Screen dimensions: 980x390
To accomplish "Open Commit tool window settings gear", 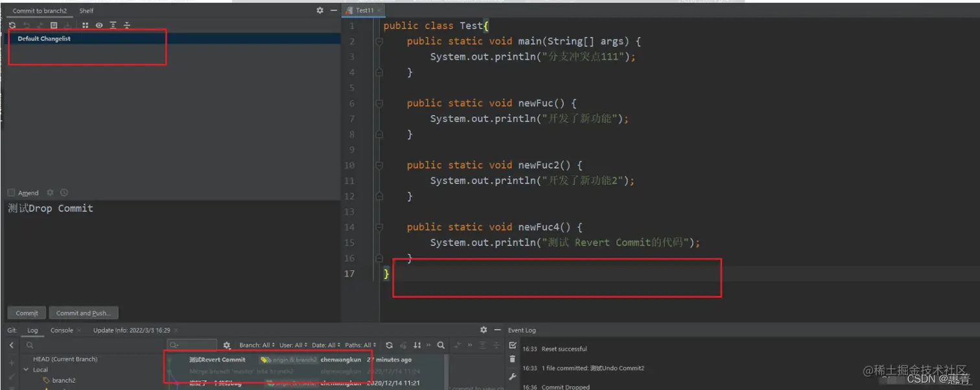I will (x=320, y=10).
